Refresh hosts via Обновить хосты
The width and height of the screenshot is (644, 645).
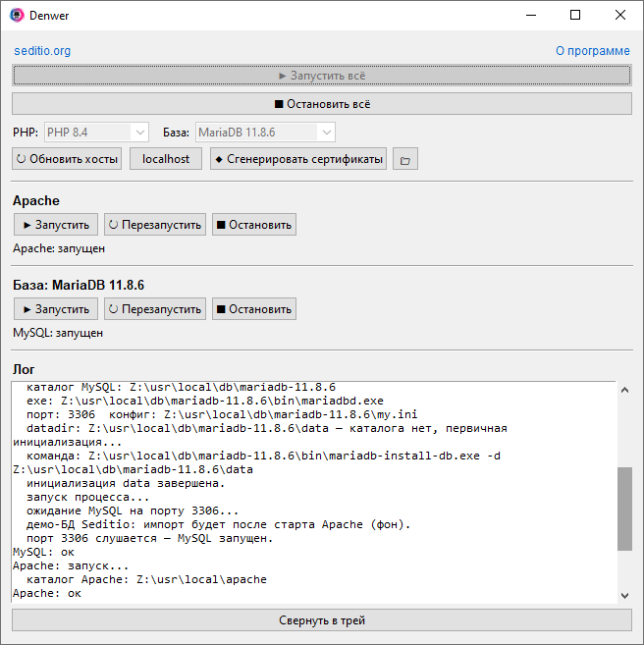pyautogui.click(x=67, y=159)
